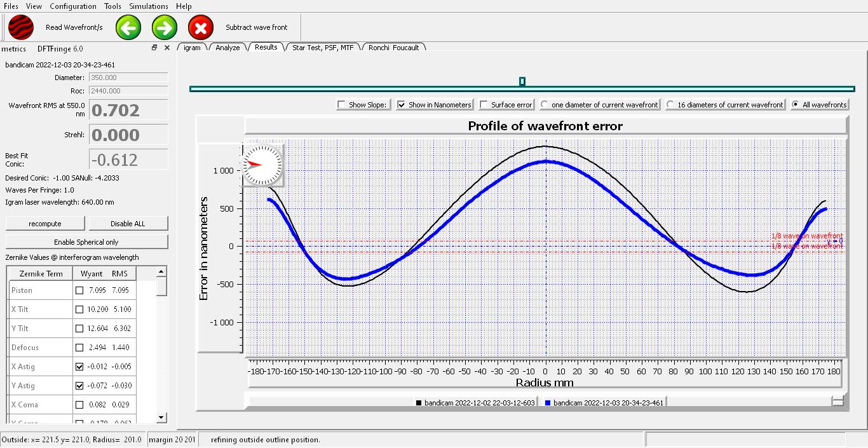Undock the metrics panel with float icon
Viewport: 868px width, 448px height.
click(x=154, y=48)
